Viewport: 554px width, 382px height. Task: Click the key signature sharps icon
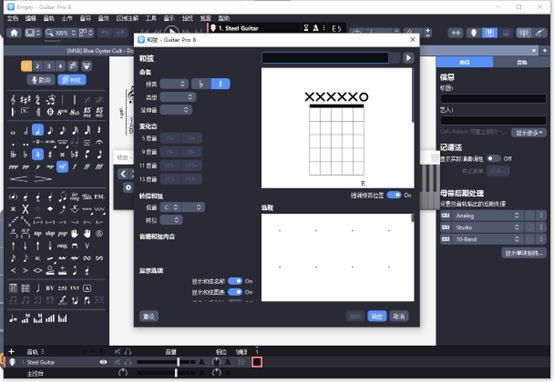[25, 100]
